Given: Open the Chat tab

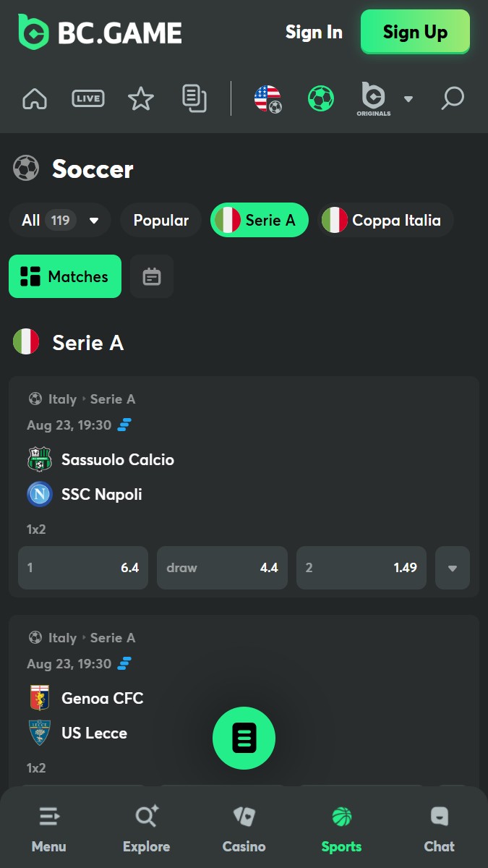Looking at the screenshot, I should click(439, 830).
